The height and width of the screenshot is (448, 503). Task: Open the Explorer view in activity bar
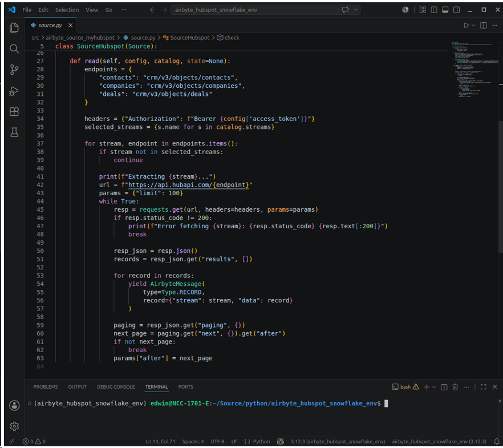tap(14, 28)
